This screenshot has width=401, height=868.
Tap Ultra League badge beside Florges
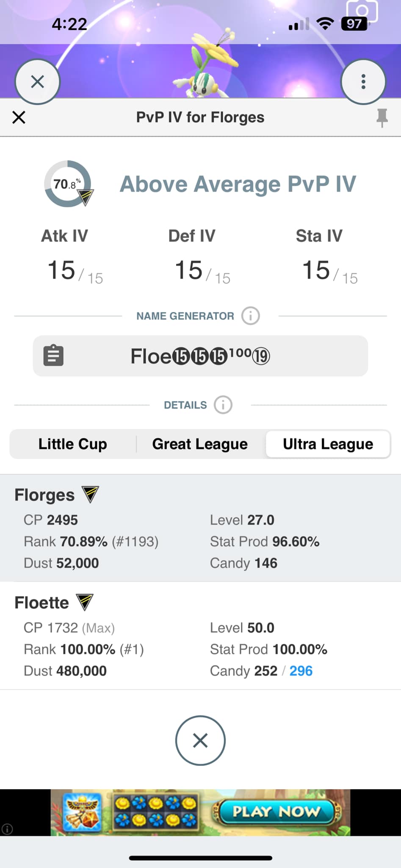click(90, 494)
